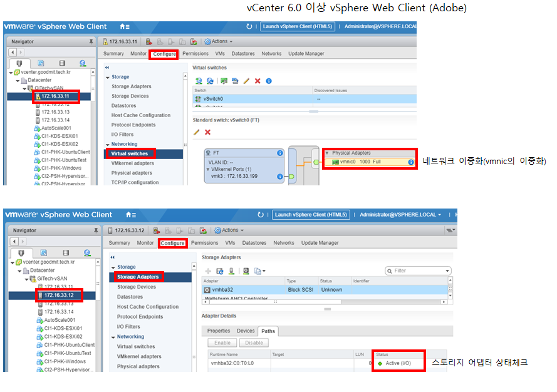Click adapter properties icon in Storage Adapters toolbar

coord(246,271)
